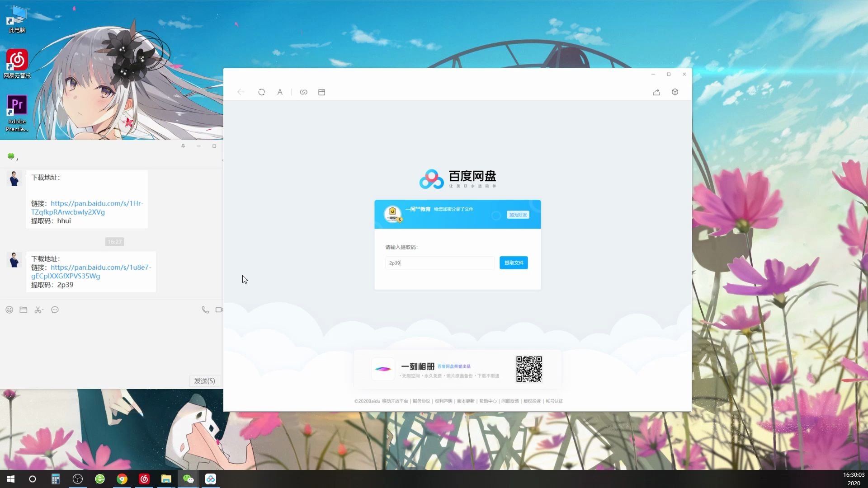Open the first pan.baidu.com link with code hhui
The width and height of the screenshot is (868, 488).
click(87, 208)
